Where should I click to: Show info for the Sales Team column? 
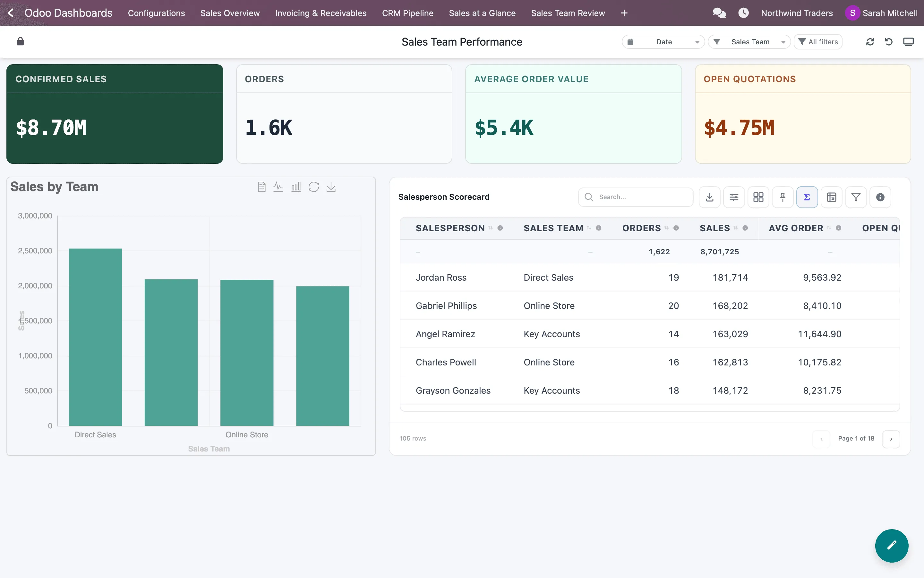599,228
